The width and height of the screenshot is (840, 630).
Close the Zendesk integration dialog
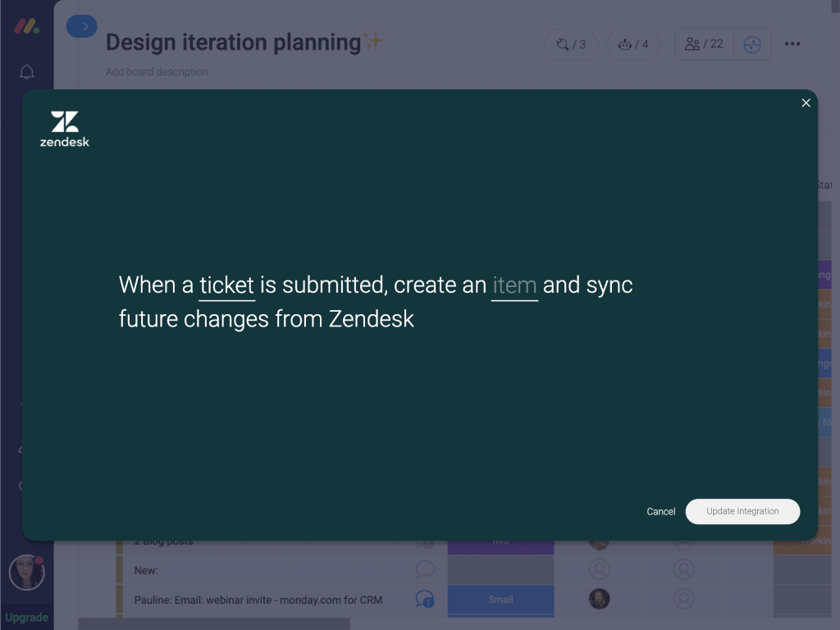tap(806, 103)
